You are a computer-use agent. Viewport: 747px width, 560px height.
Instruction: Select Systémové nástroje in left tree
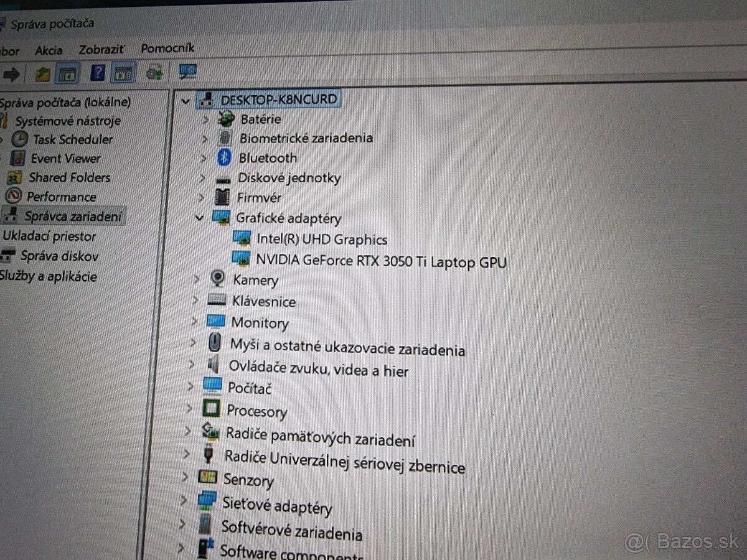pyautogui.click(x=68, y=121)
